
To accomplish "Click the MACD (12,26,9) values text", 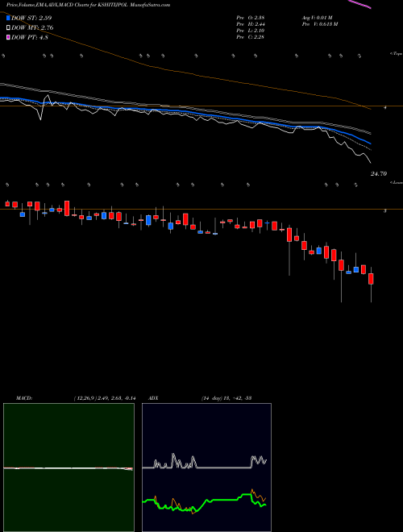I will 104,398.
